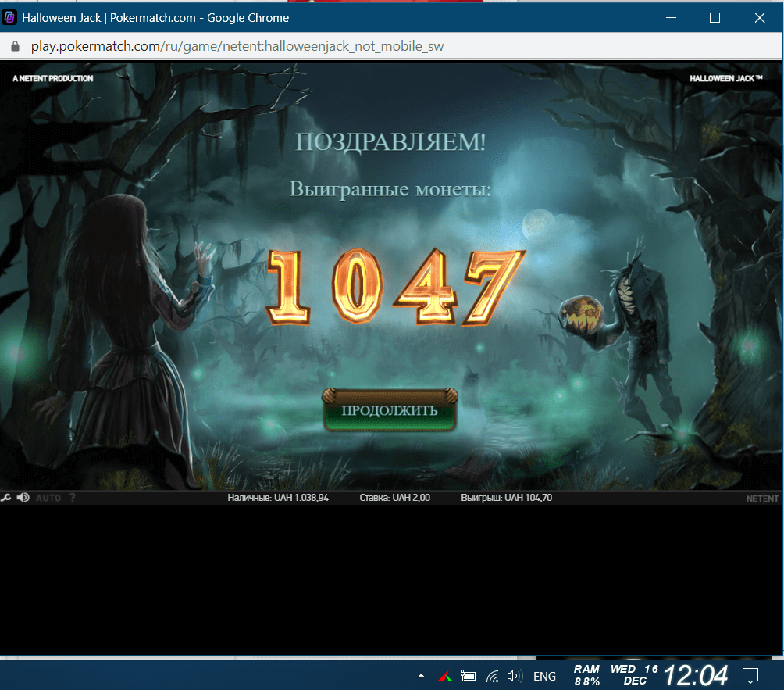This screenshot has height=690, width=784.
Task: Switch ENG input language
Action: click(x=544, y=677)
